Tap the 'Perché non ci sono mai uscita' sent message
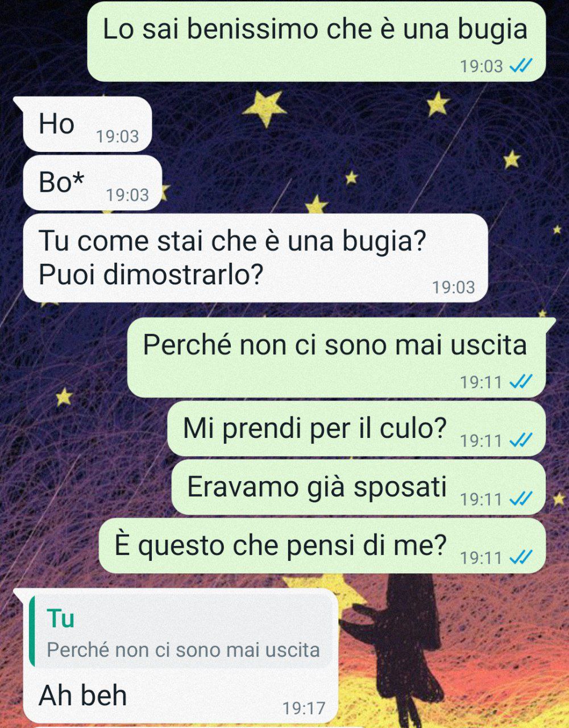Image resolution: width=569 pixels, height=728 pixels. (x=336, y=357)
